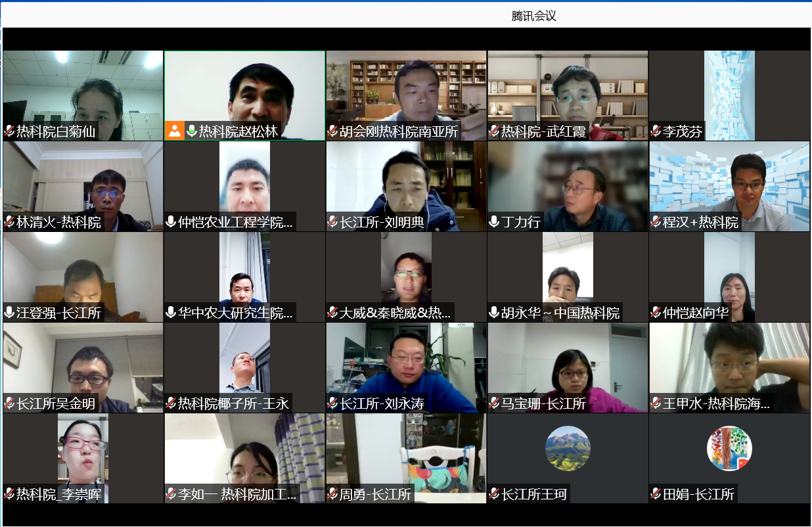Select the video tile of 胡会刚热科院南亚所

click(406, 95)
